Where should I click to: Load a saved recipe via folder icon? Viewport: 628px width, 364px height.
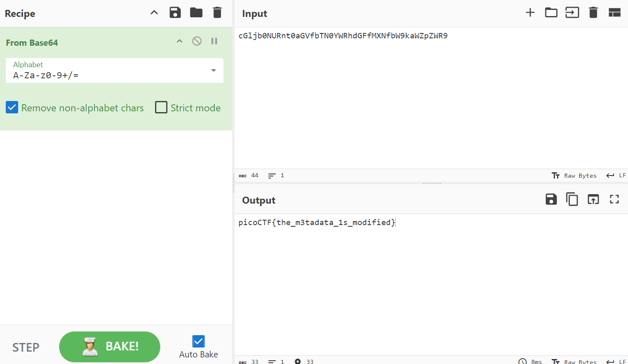click(196, 13)
